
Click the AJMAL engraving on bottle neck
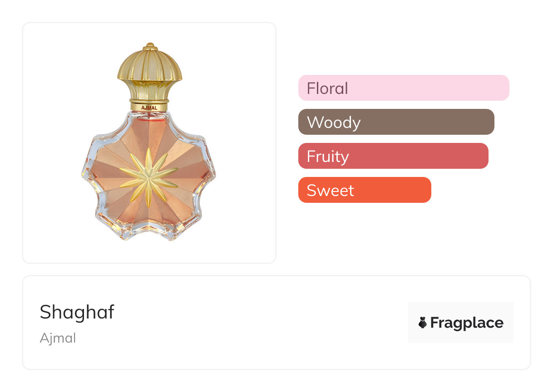coord(149,108)
